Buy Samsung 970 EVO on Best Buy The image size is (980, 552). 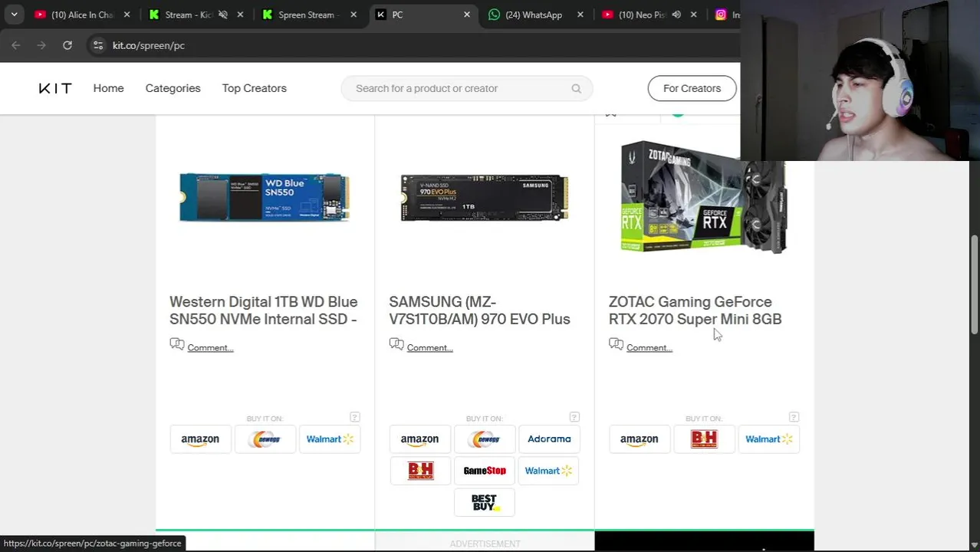[484, 502]
